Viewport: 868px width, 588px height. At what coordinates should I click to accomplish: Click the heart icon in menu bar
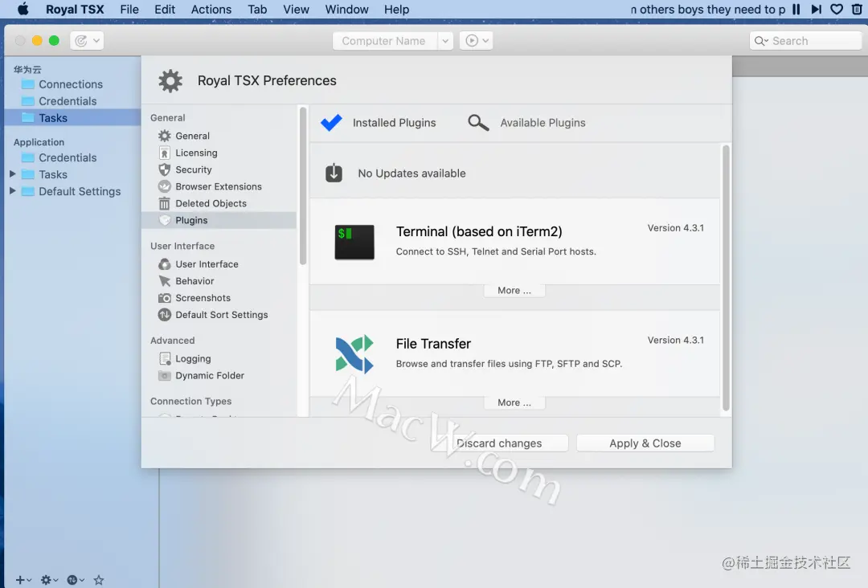[x=837, y=10]
